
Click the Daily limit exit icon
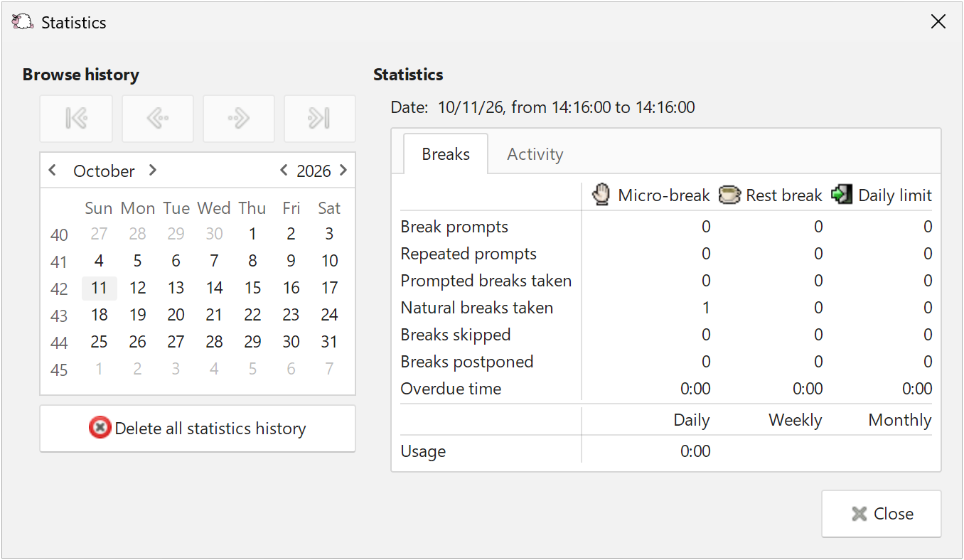842,194
